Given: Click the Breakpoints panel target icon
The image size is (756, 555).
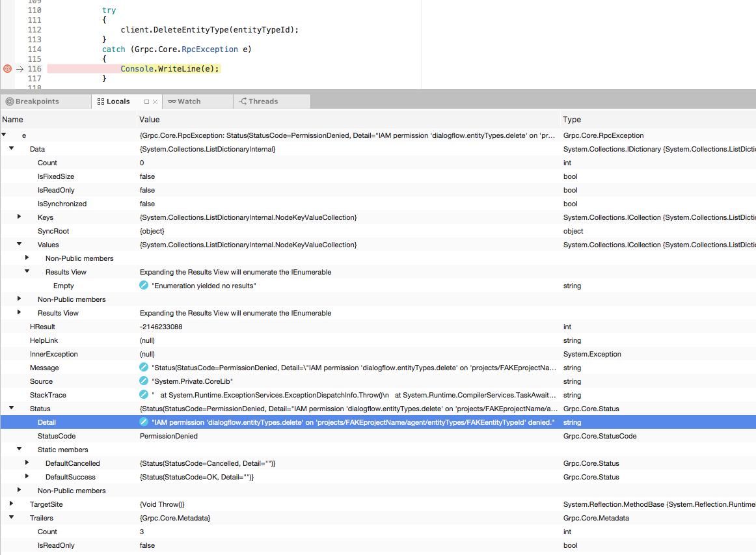Looking at the screenshot, I should 10,101.
